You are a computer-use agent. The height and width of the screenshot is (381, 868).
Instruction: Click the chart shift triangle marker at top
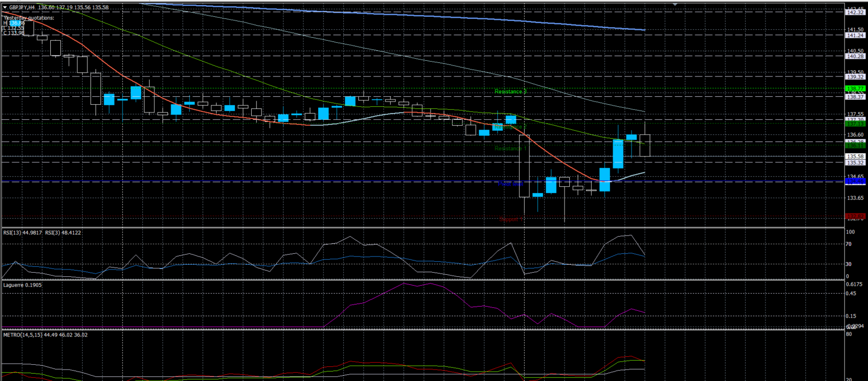(675, 4)
